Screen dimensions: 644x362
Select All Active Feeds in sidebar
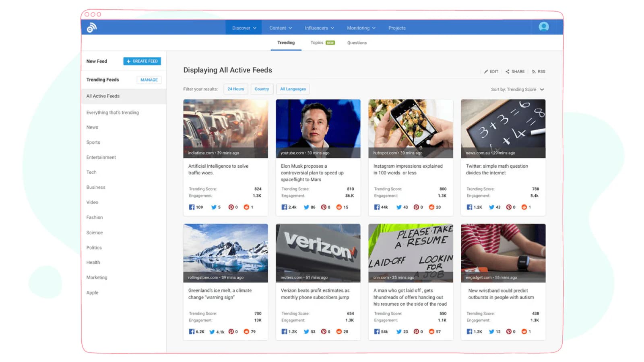[x=124, y=96]
